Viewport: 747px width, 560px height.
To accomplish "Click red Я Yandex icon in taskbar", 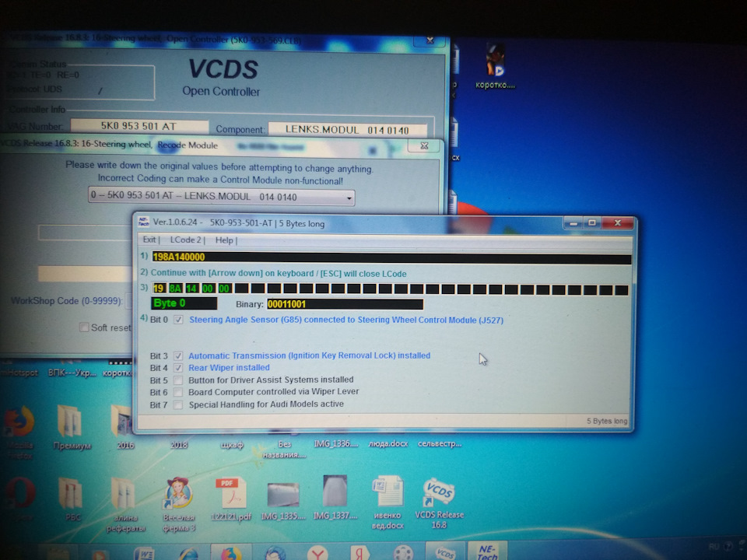I will coord(360,553).
